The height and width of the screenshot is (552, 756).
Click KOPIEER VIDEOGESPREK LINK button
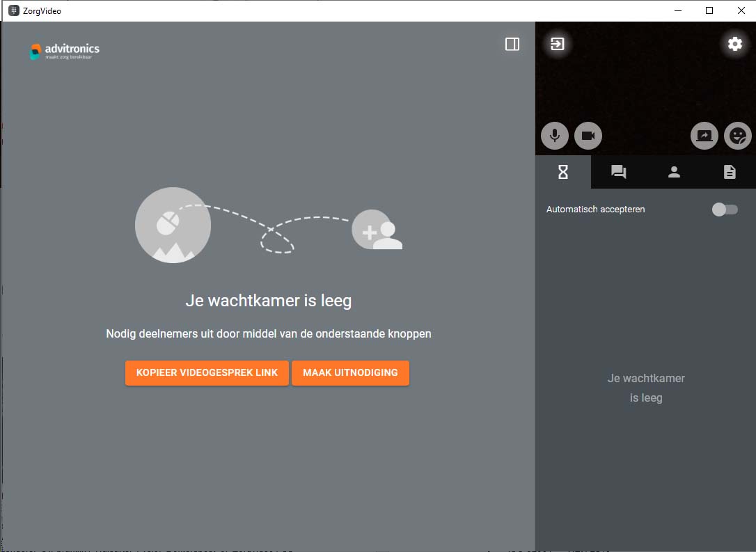tap(207, 372)
